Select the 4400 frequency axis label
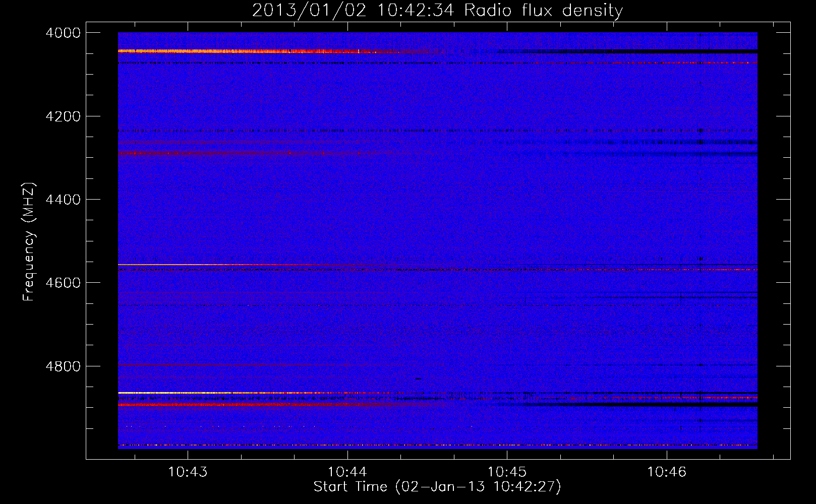 (63, 200)
